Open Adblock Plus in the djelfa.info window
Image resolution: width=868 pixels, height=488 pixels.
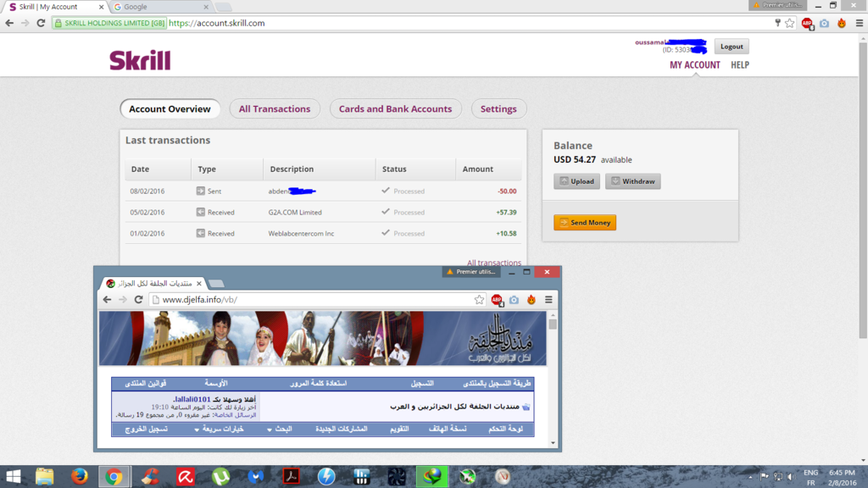[497, 300]
